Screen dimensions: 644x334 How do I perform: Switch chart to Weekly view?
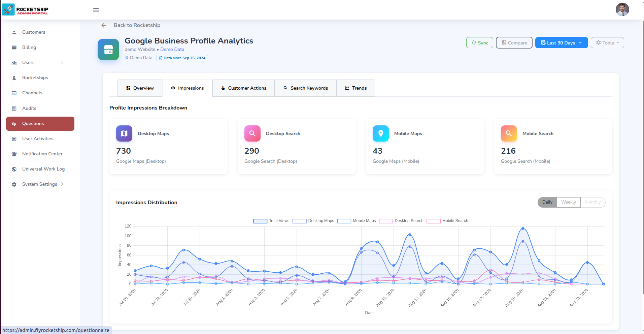(569, 202)
